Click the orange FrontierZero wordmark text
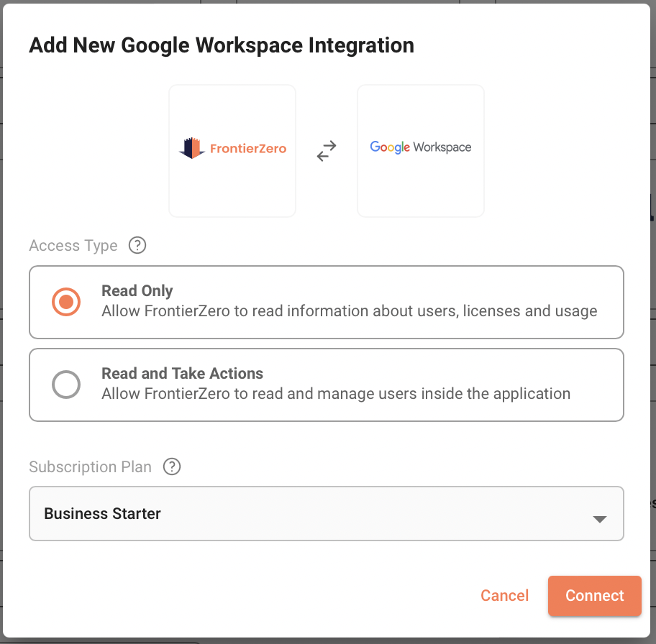 247,149
